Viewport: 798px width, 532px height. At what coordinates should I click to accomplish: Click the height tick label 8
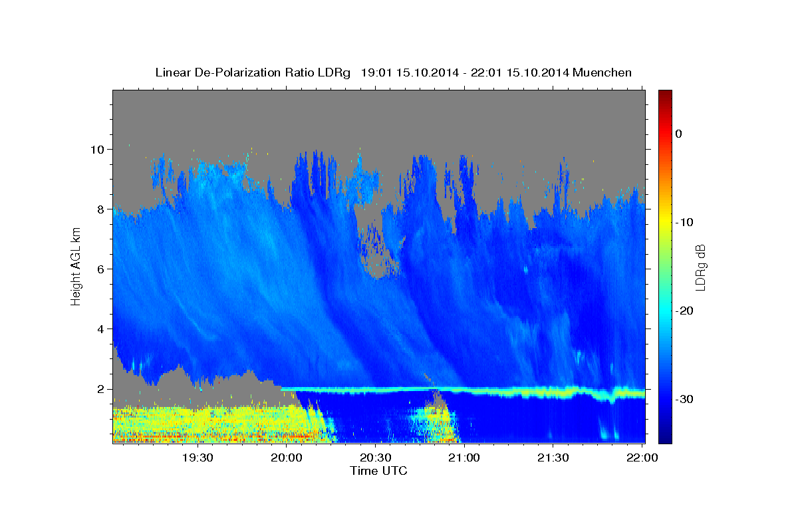[x=102, y=209]
